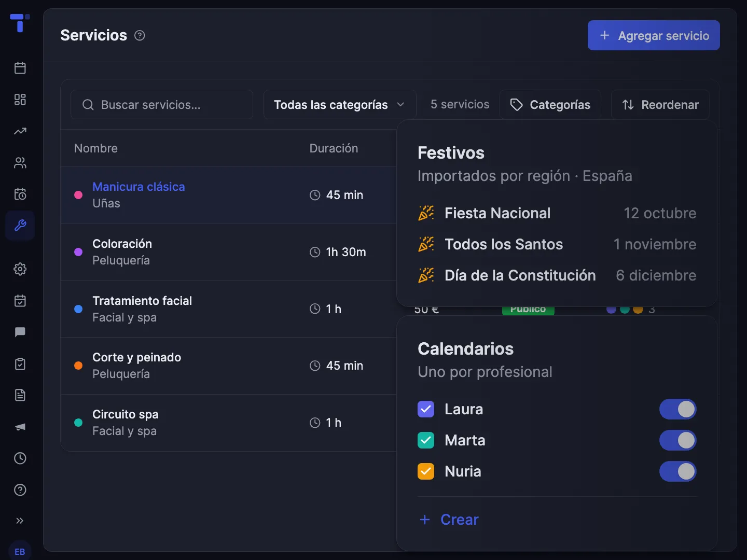747x560 pixels.
Task: Click the 5 servicios count label
Action: (460, 104)
